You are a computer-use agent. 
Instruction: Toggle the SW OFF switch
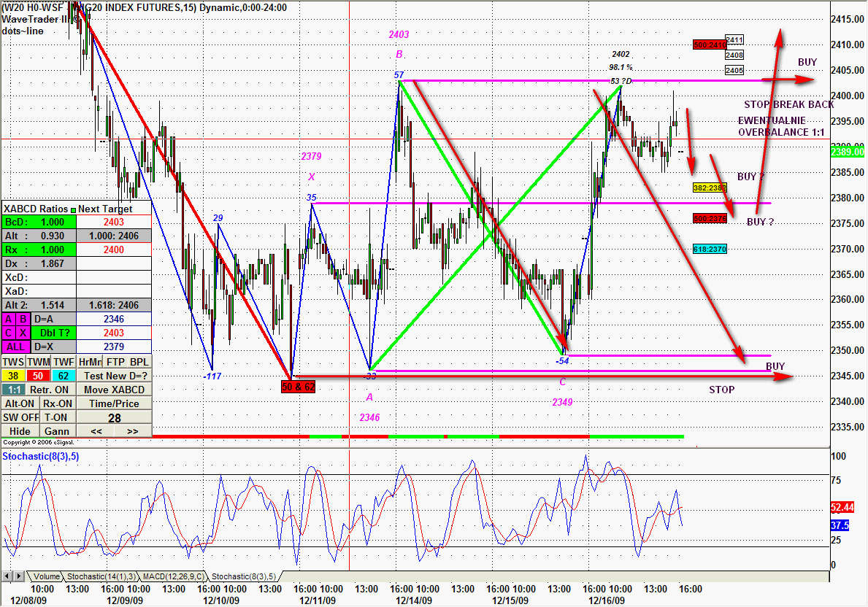[x=20, y=417]
